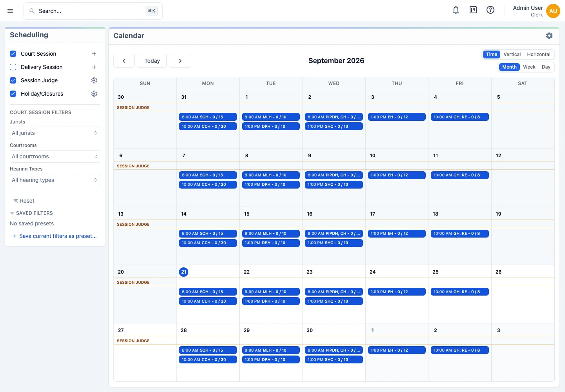Click the search magnifier icon
Image resolution: width=565 pixels, height=392 pixels.
click(x=32, y=11)
